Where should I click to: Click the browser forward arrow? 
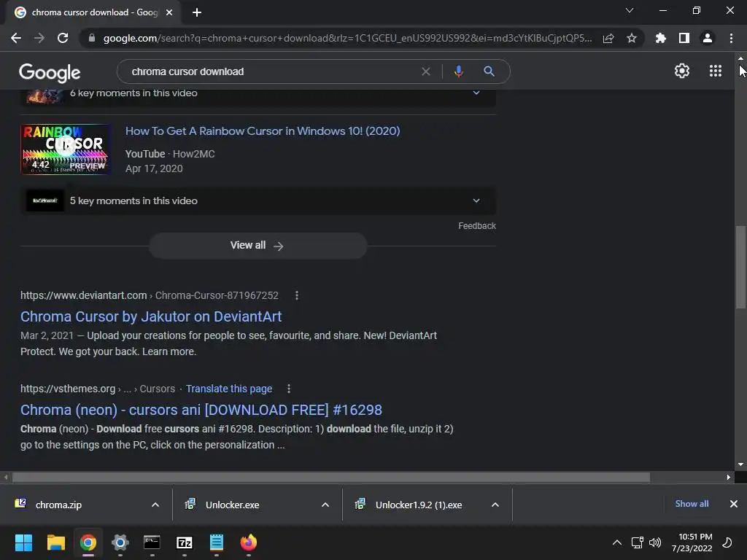[39, 38]
